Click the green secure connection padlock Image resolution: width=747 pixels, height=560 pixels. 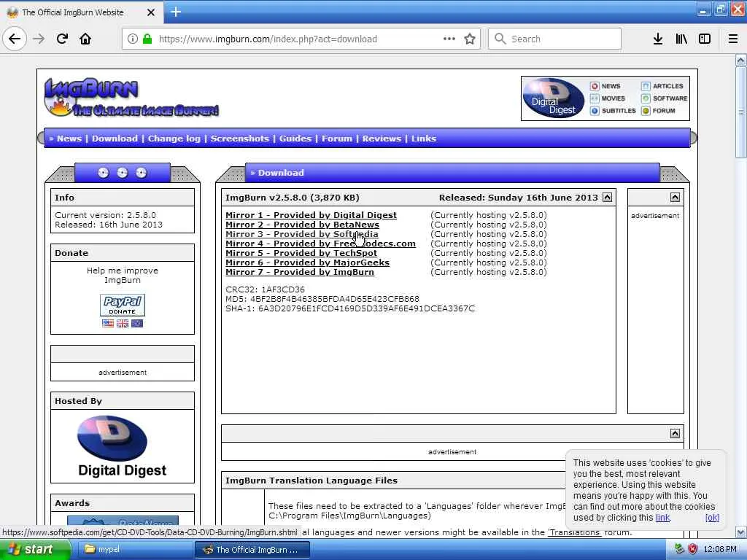point(147,39)
